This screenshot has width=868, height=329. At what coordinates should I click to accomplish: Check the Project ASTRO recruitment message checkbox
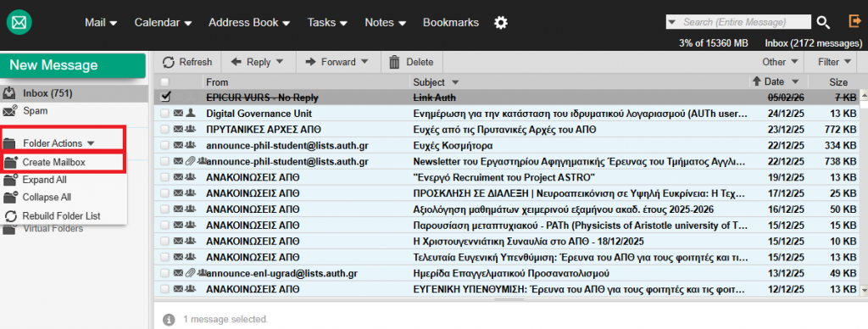click(x=165, y=177)
